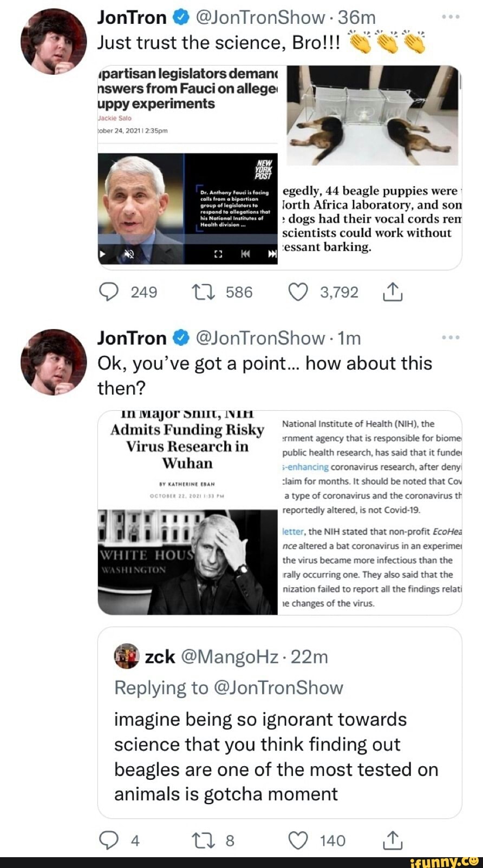The width and height of the screenshot is (483, 868).
Task: Click the reply icon showing 249
Action: [x=109, y=292]
